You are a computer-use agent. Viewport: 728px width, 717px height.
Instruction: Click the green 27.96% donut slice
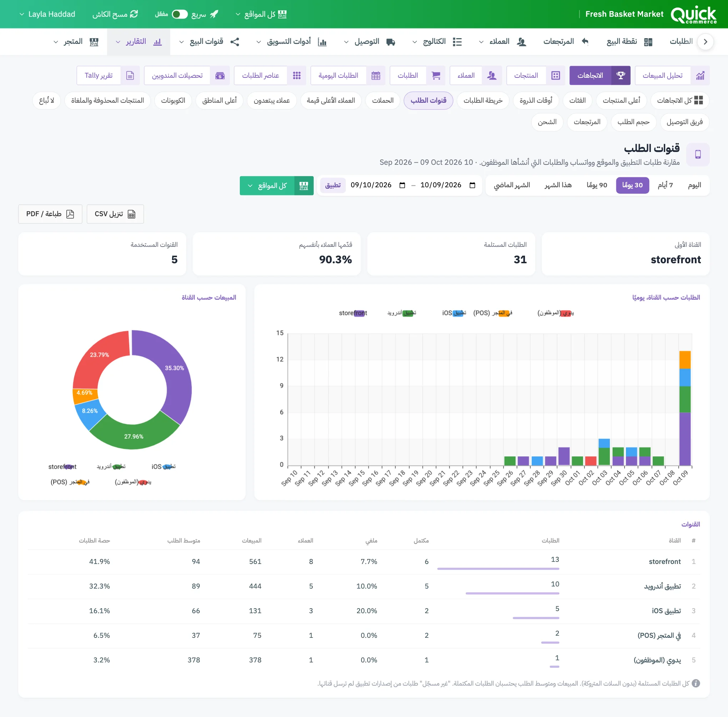[133, 437]
